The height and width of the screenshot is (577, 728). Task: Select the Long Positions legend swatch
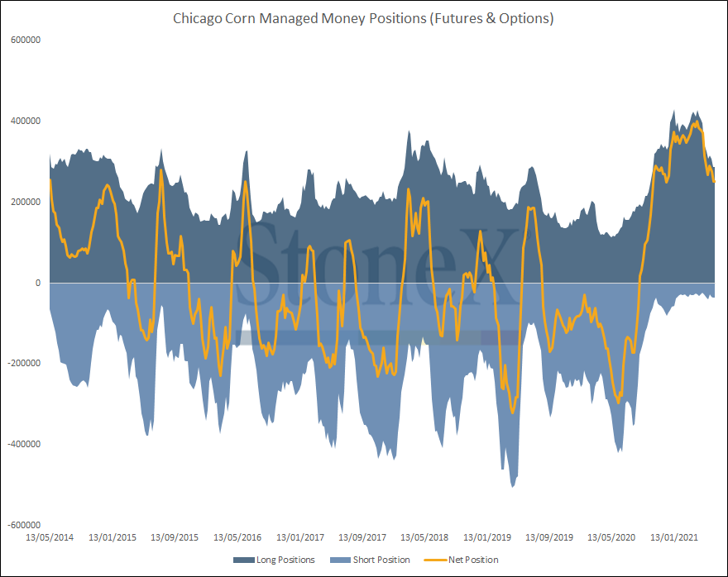click(244, 560)
